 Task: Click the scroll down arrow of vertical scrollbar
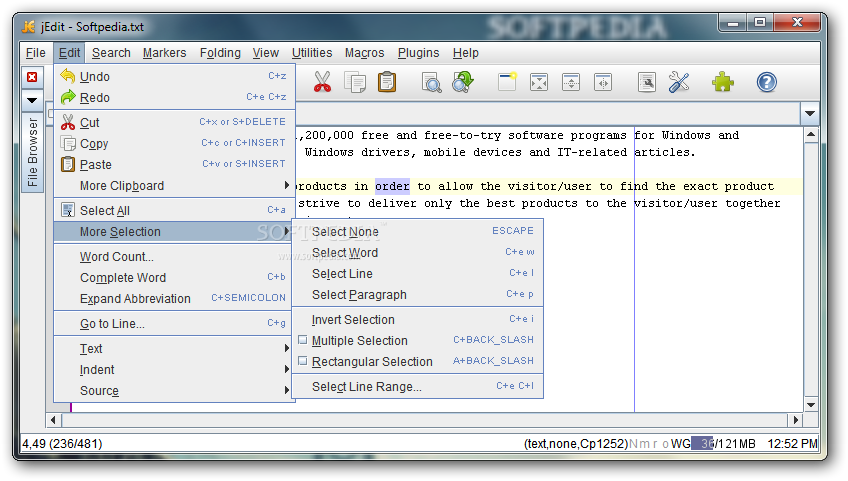tap(811, 404)
